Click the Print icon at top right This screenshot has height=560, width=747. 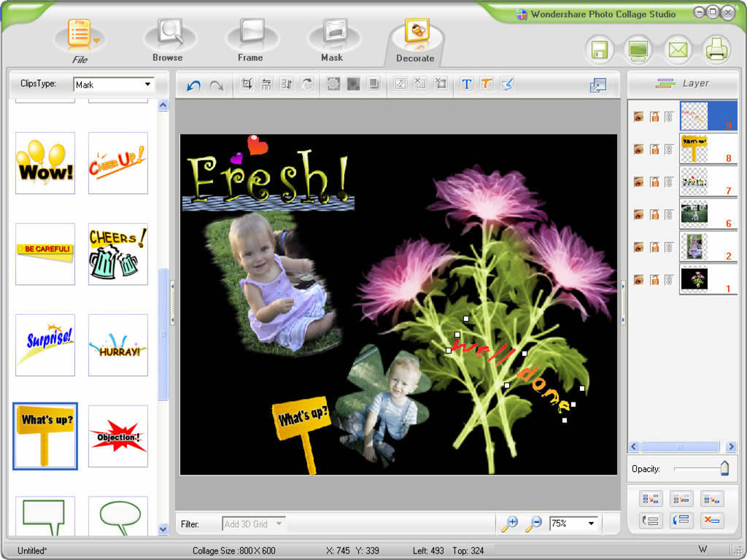point(716,50)
